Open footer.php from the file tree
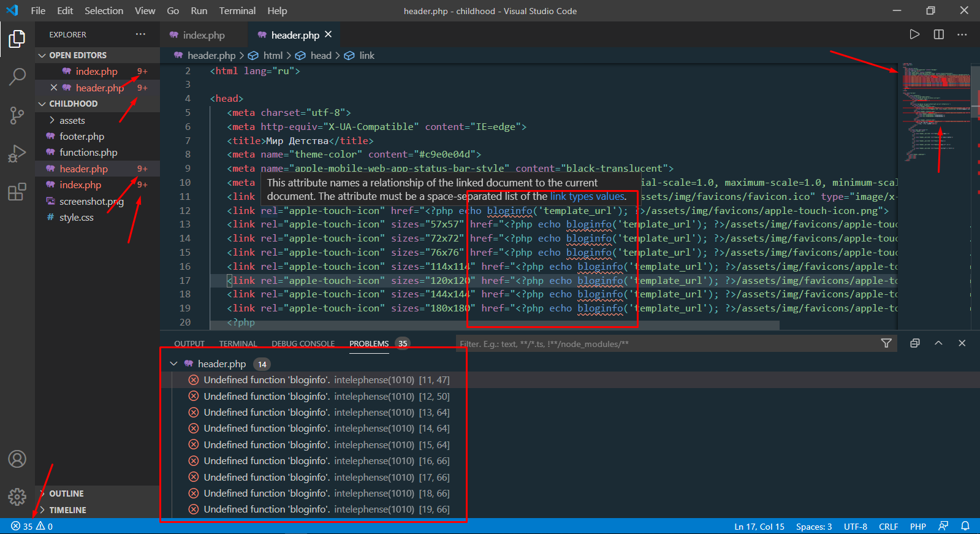 coord(82,137)
